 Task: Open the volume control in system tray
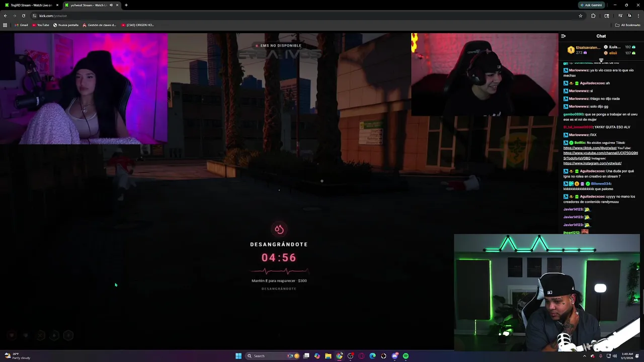pos(614,356)
